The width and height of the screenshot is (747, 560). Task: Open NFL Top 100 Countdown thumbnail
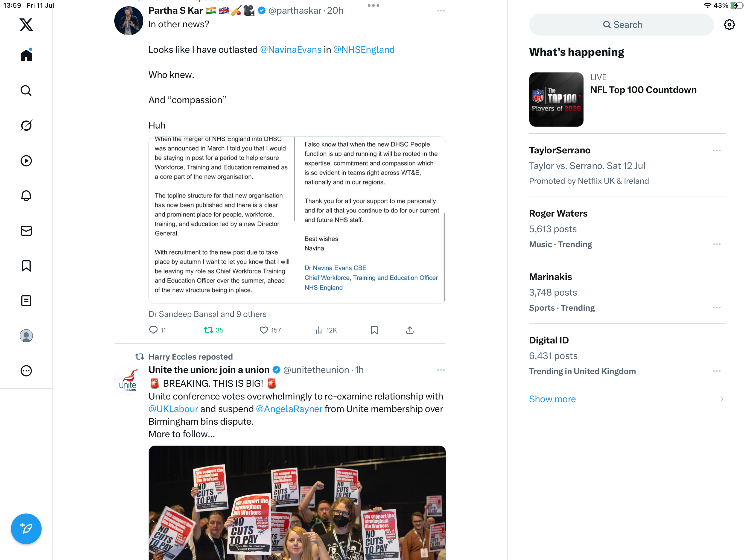556,99
